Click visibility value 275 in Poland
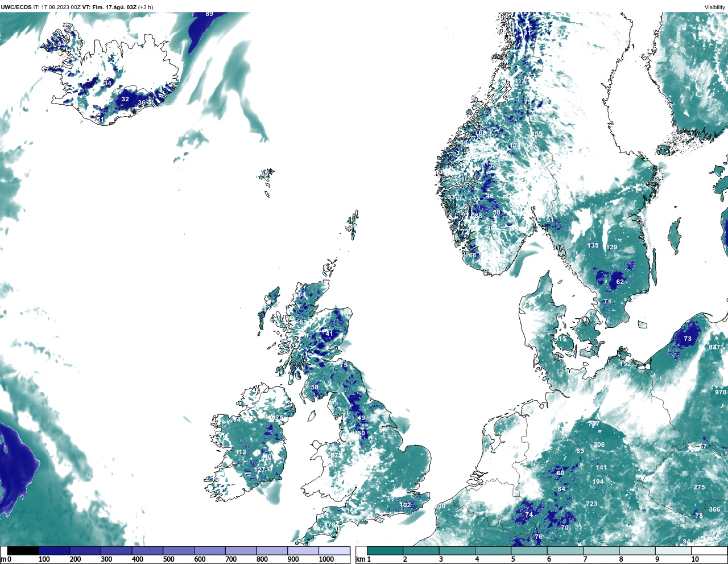 [699, 487]
